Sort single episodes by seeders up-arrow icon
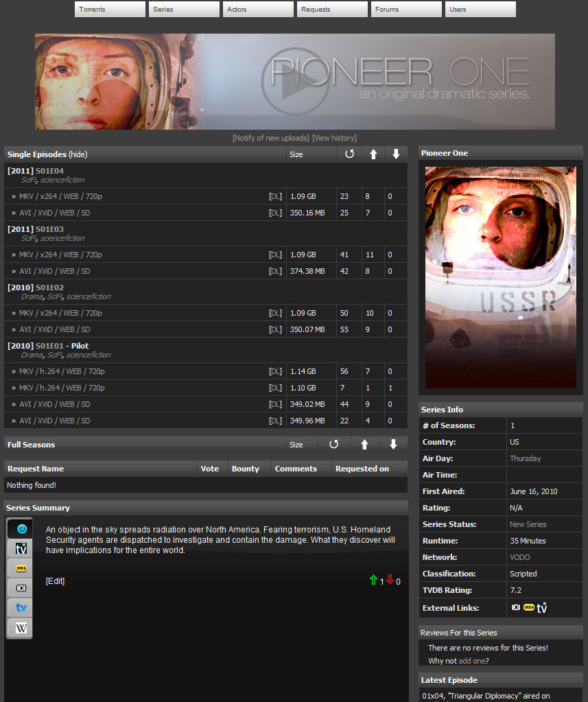 tap(373, 154)
